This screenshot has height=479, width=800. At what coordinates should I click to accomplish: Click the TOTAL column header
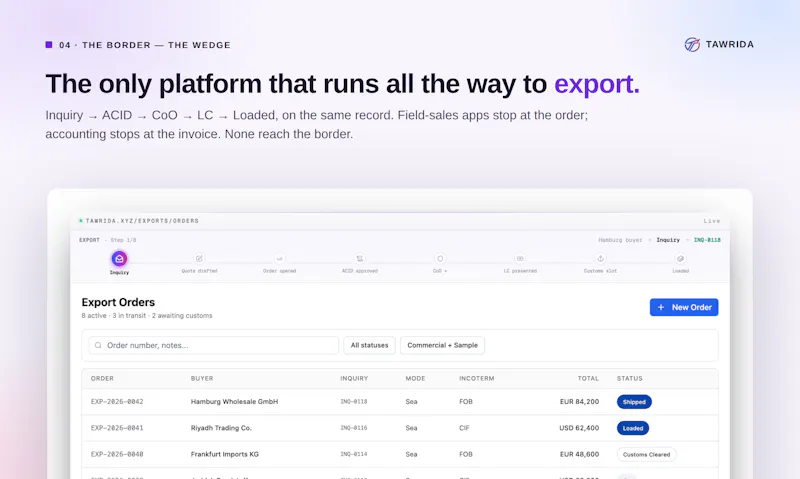[588, 379]
